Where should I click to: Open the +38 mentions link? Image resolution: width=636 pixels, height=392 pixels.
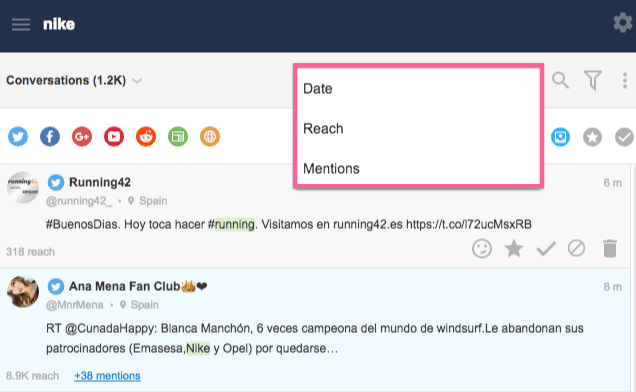(107, 376)
